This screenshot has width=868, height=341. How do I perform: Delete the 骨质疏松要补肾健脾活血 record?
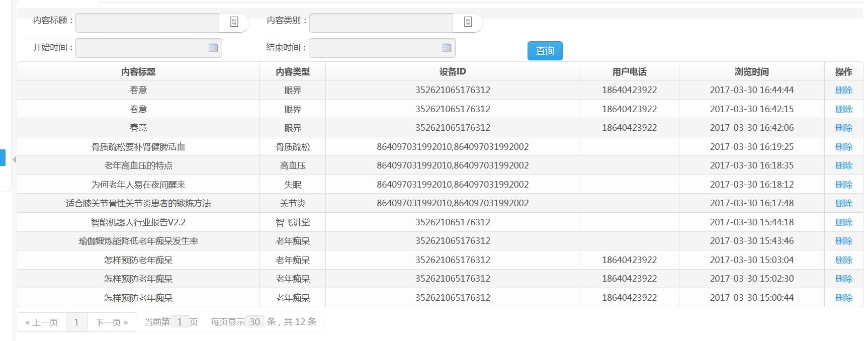point(843,147)
